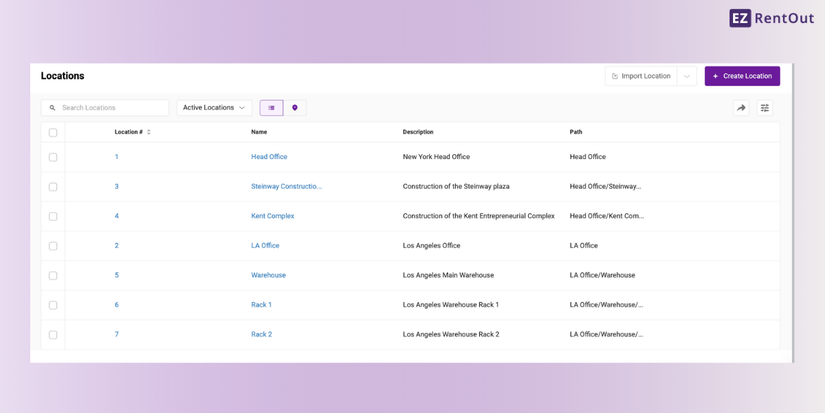Switch to map view pin icon
Screen dimensions: 825x413
coord(295,108)
